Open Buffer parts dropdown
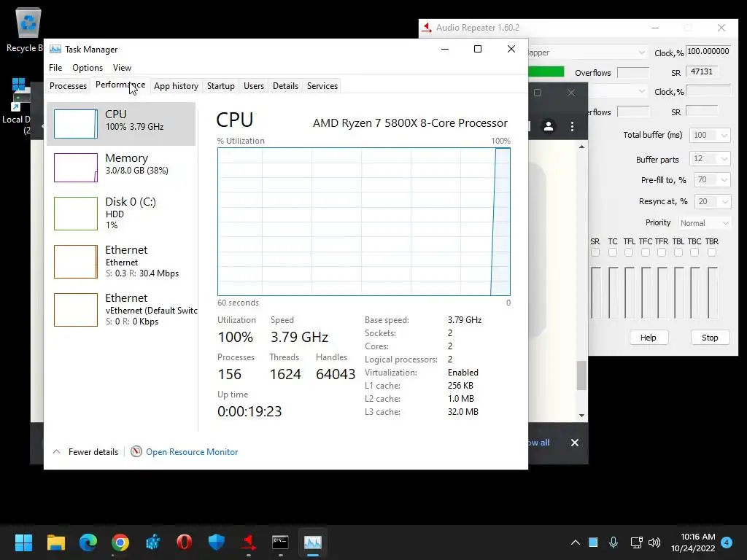The height and width of the screenshot is (560, 747). (710, 158)
